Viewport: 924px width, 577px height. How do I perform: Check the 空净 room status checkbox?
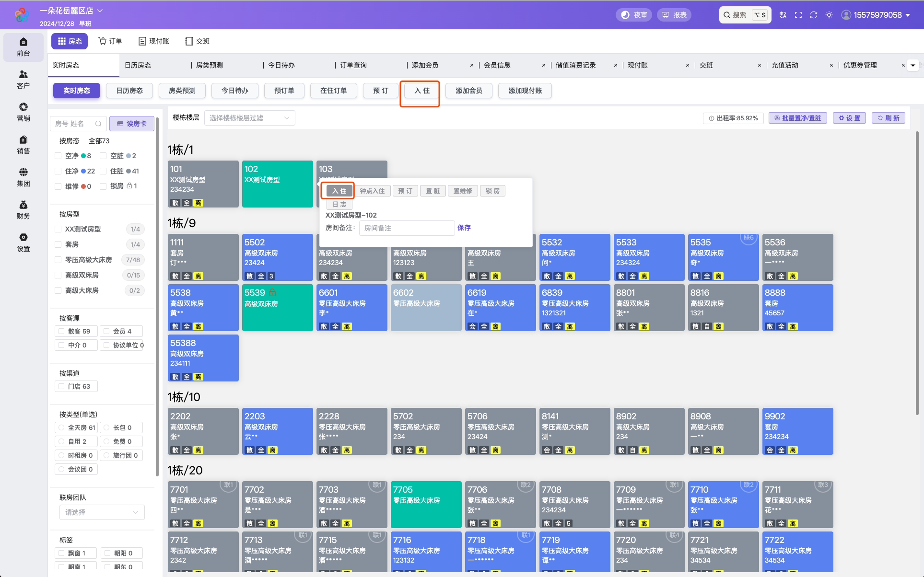pyautogui.click(x=58, y=156)
